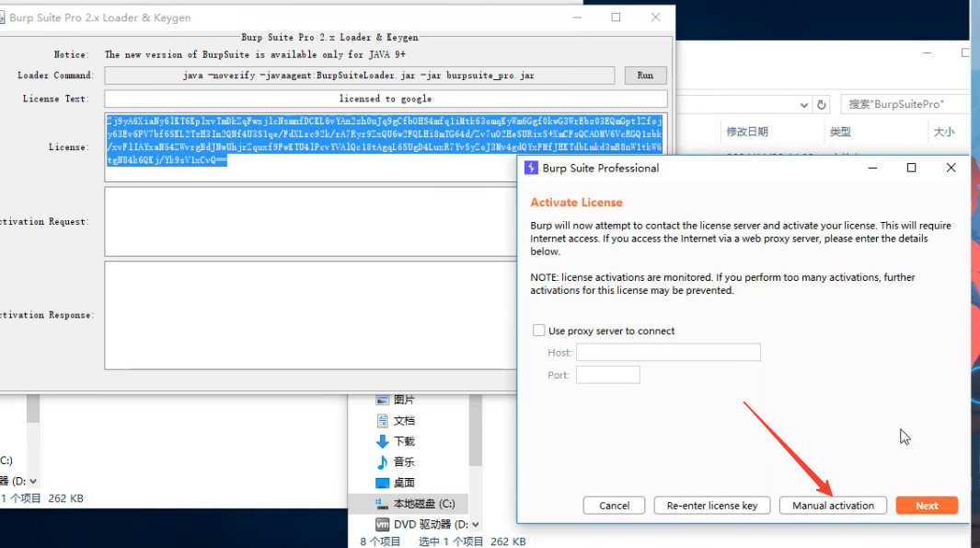The width and height of the screenshot is (980, 548).
Task: Click Re-enter license key button
Action: 712,506
